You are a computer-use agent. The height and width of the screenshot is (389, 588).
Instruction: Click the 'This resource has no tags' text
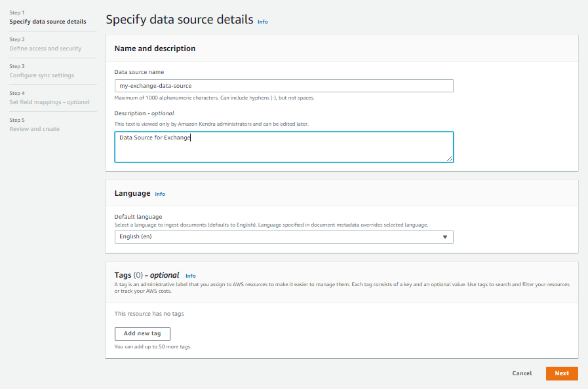tap(149, 314)
